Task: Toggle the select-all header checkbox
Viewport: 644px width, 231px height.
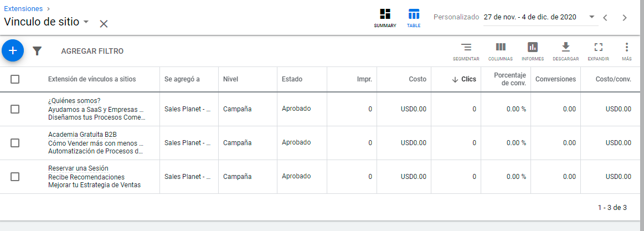Action: tap(15, 79)
